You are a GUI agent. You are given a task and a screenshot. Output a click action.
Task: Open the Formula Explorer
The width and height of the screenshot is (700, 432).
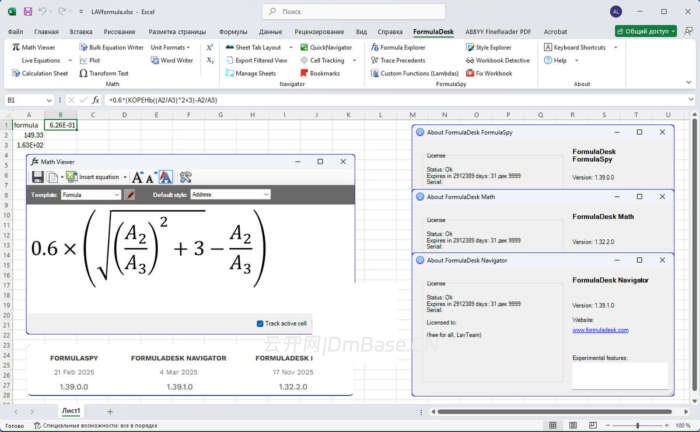398,47
